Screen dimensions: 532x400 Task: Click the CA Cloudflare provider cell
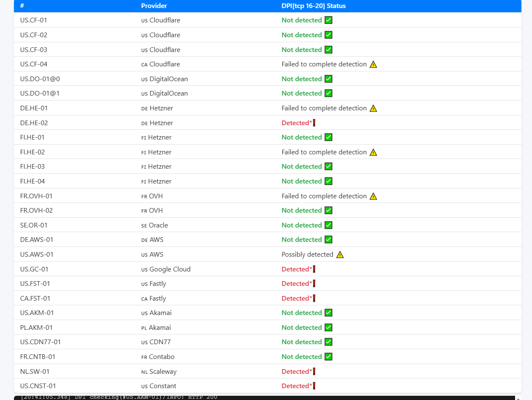click(x=161, y=64)
